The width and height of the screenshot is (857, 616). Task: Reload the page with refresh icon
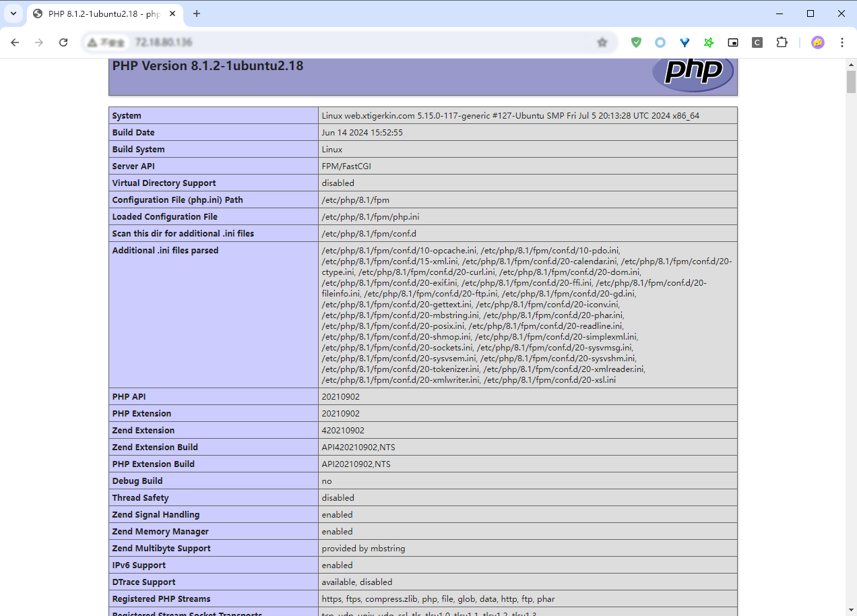[x=63, y=42]
